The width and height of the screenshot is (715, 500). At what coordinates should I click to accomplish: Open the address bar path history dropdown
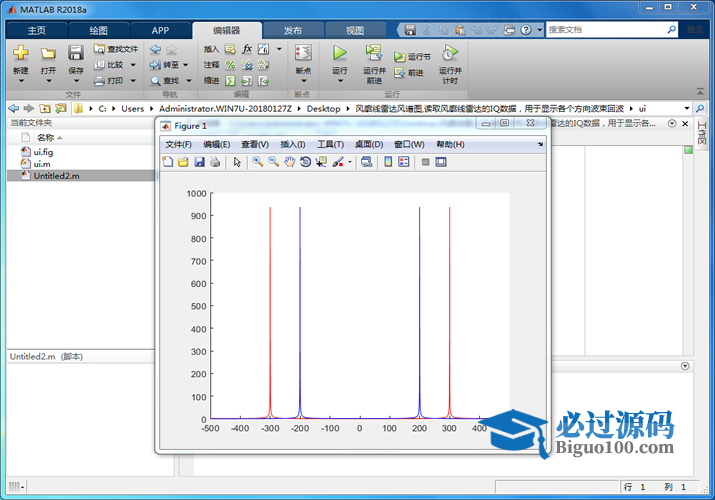[687, 108]
